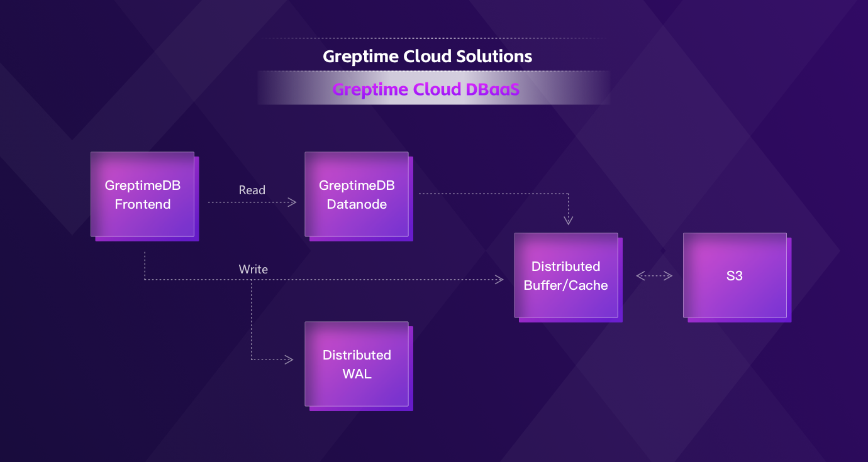The height and width of the screenshot is (462, 868).
Task: Click the GreptimeDB Frontend box text
Action: click(x=142, y=195)
